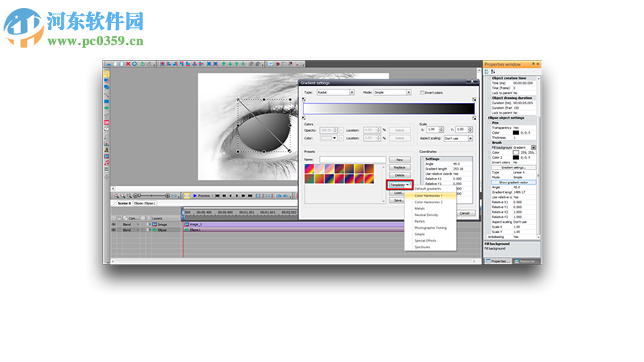Viewport: 644px width, 362px height.
Task: Select the red counter tool in left sidebar
Action: (x=107, y=122)
